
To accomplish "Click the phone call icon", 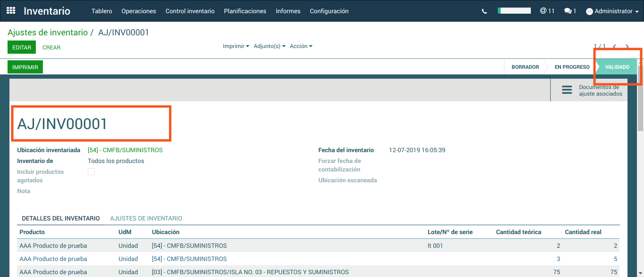I will (x=484, y=11).
